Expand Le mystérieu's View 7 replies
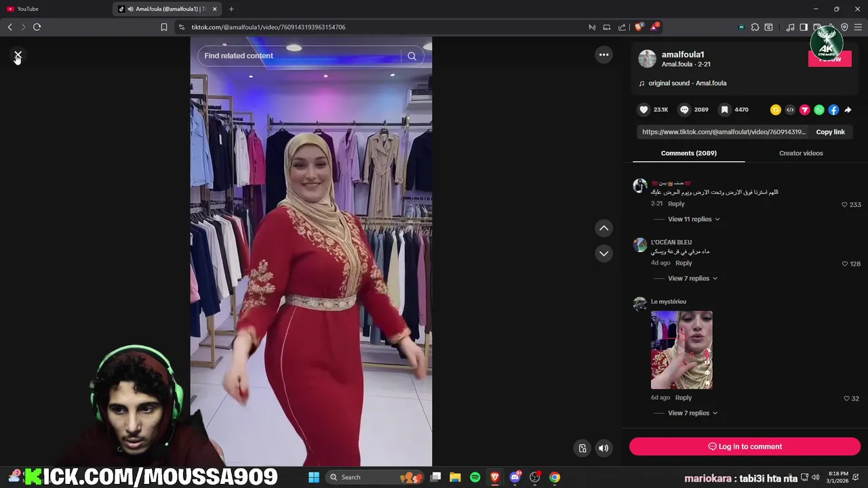This screenshot has height=488, width=868. tap(692, 413)
